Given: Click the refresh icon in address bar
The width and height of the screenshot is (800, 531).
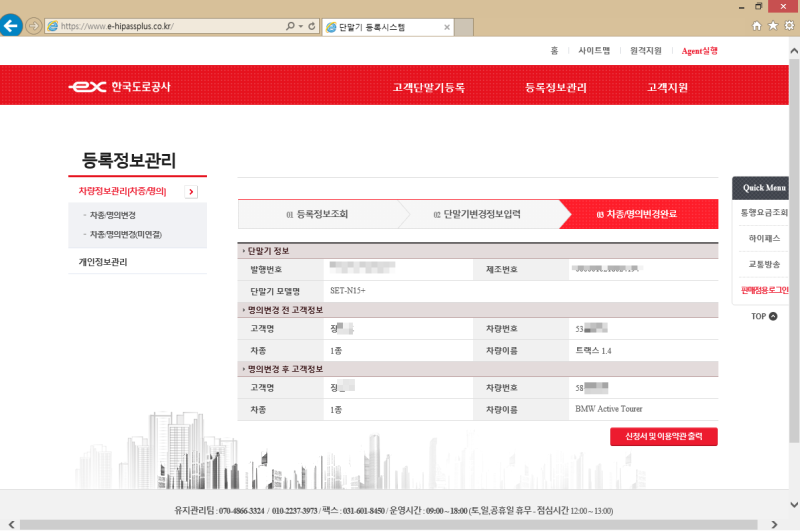Looking at the screenshot, I should (x=313, y=26).
